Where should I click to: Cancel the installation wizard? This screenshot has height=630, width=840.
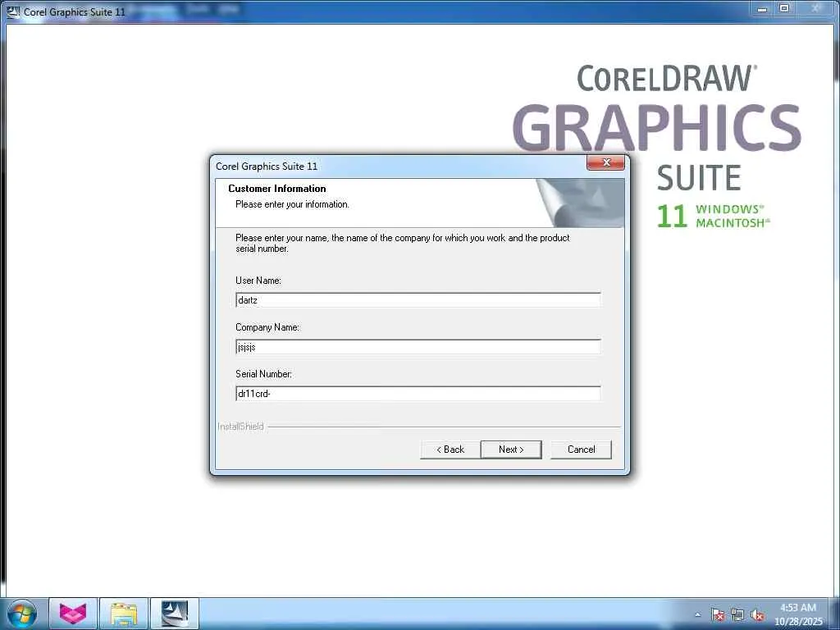point(581,450)
